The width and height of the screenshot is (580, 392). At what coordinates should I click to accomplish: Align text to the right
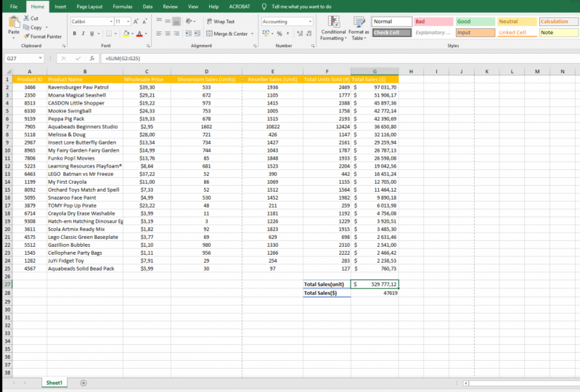coord(177,33)
